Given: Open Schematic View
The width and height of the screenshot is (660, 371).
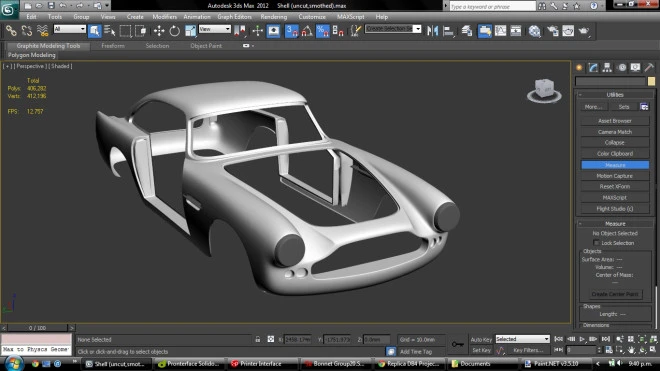Looking at the screenshot, I should [x=516, y=31].
